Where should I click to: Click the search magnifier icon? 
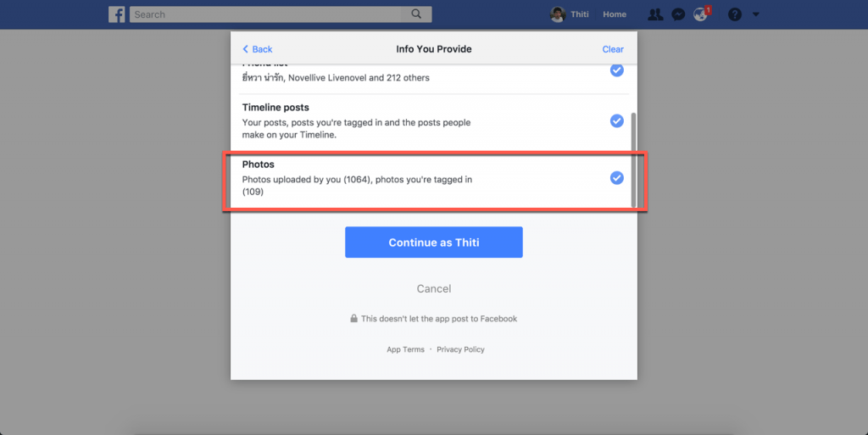coord(416,14)
